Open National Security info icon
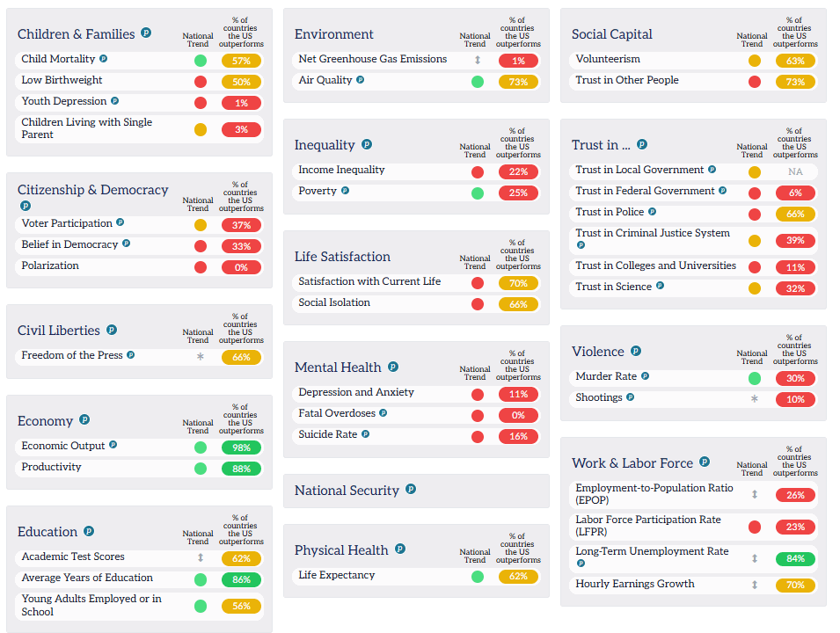 tap(411, 489)
